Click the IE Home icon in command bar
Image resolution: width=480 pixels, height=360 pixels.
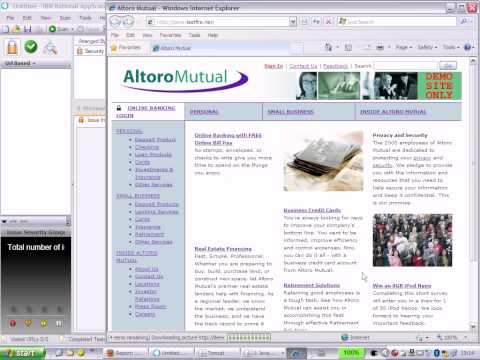pyautogui.click(x=328, y=47)
